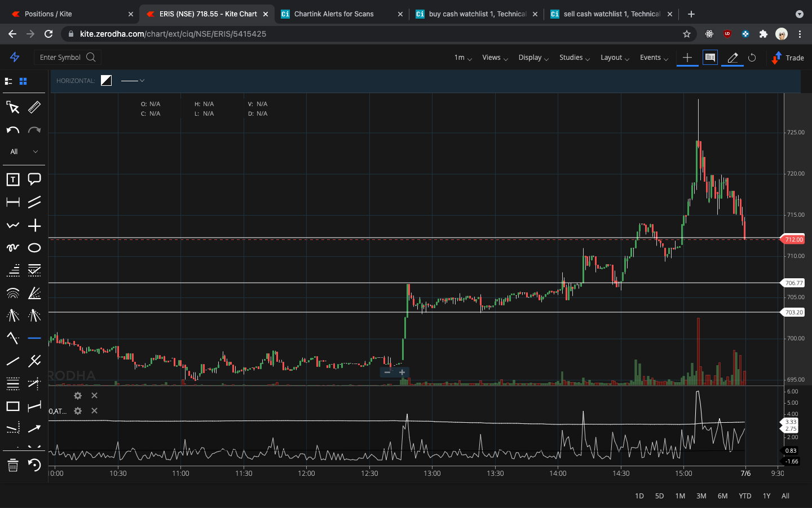Select the Ellipse drawing tool
Viewport: 812px width, 508px height.
pos(34,248)
